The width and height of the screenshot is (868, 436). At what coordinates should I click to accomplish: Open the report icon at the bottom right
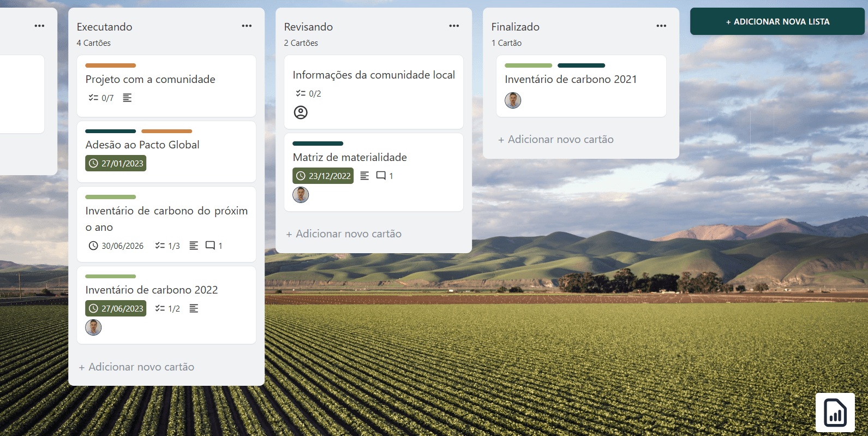pos(835,413)
